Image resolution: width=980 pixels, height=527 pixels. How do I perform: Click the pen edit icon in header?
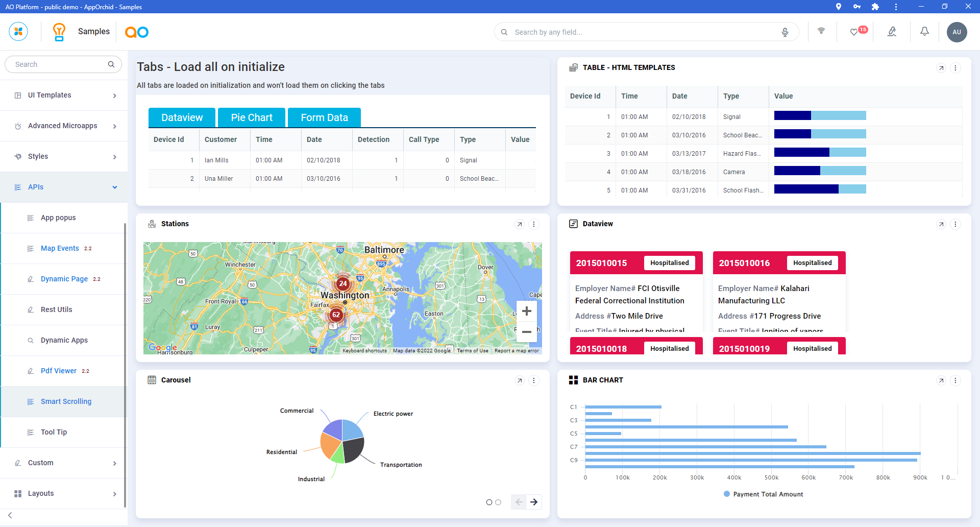(x=892, y=32)
